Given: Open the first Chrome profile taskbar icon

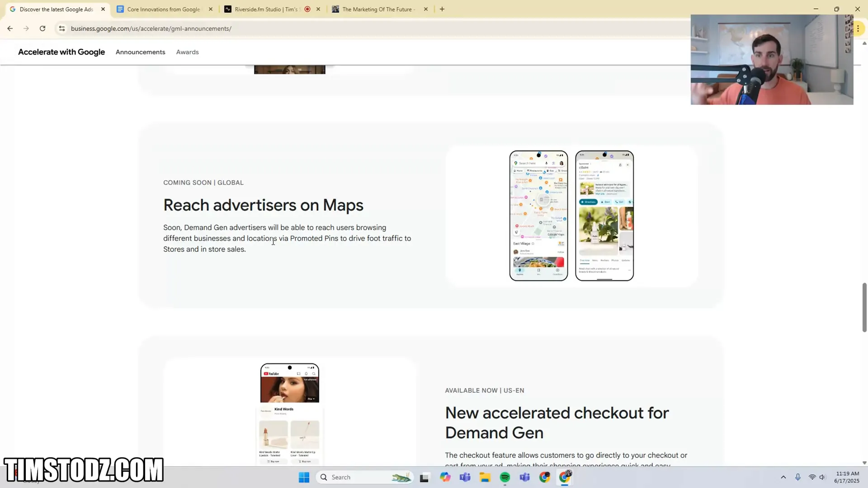Looking at the screenshot, I should [x=545, y=477].
